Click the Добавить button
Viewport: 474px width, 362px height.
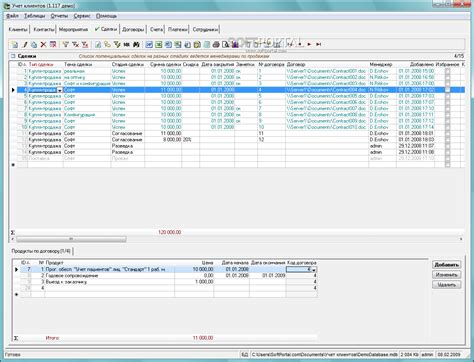point(447,265)
